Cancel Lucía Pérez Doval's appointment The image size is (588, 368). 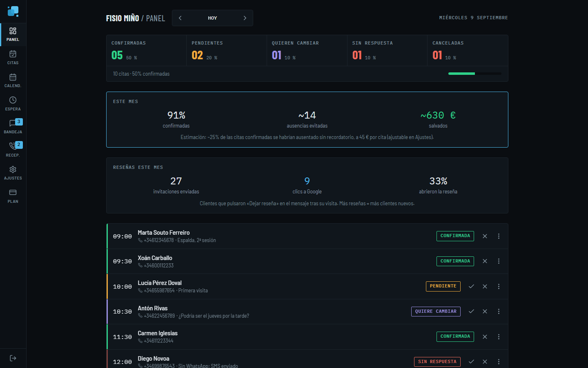(485, 287)
